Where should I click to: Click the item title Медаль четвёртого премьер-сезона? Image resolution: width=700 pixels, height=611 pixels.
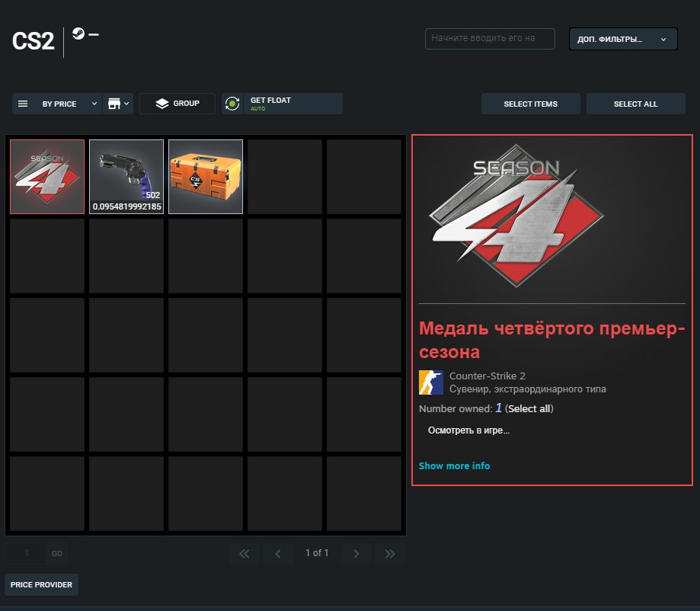[x=551, y=340]
